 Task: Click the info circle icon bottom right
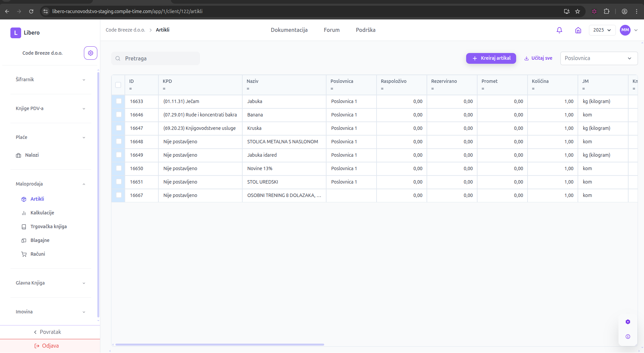[628, 337]
